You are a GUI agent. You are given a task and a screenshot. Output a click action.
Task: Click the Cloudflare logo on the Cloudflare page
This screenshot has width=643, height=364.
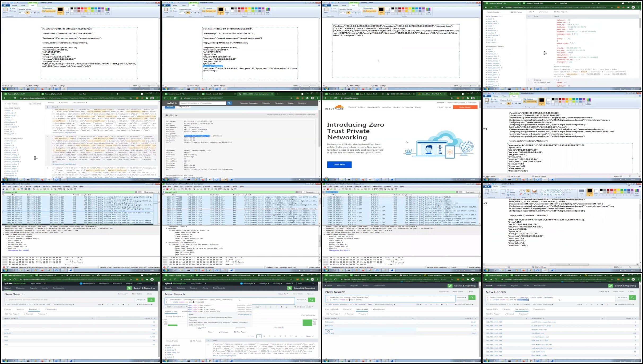pos(334,108)
